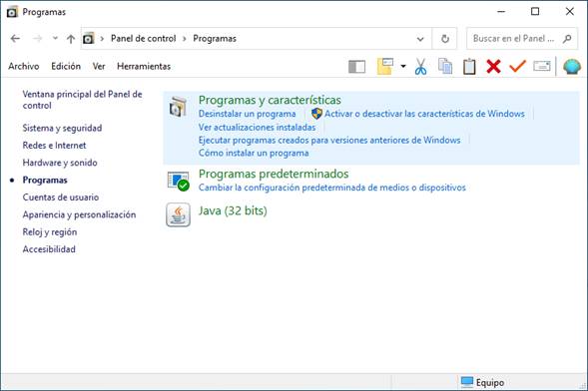Image resolution: width=588 pixels, height=391 pixels.
Task: Open 'Reloj y región' category
Action: [50, 232]
